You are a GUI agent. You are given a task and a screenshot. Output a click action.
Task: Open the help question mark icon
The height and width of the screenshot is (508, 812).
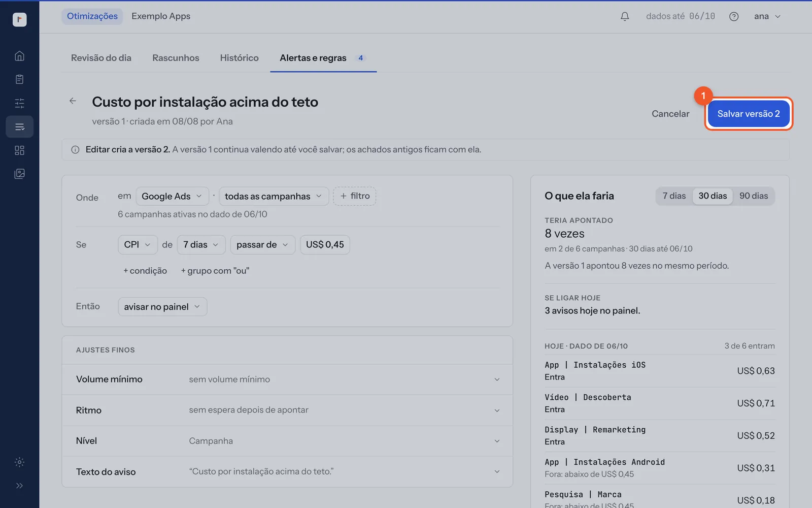pos(734,16)
